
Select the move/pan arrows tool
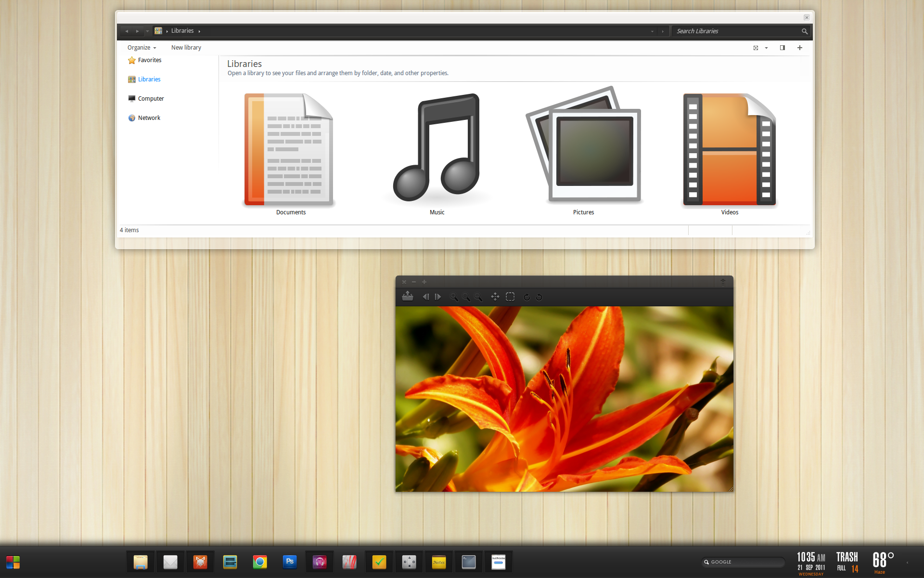(495, 297)
